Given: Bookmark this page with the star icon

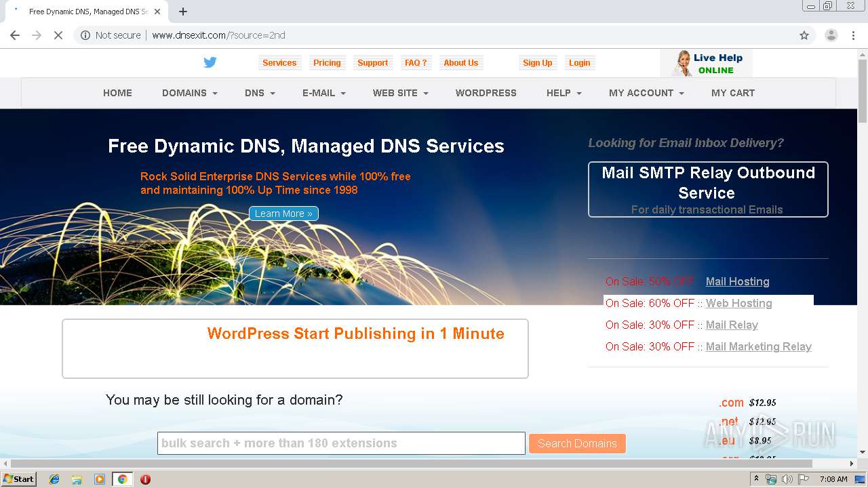Looking at the screenshot, I should 804,35.
